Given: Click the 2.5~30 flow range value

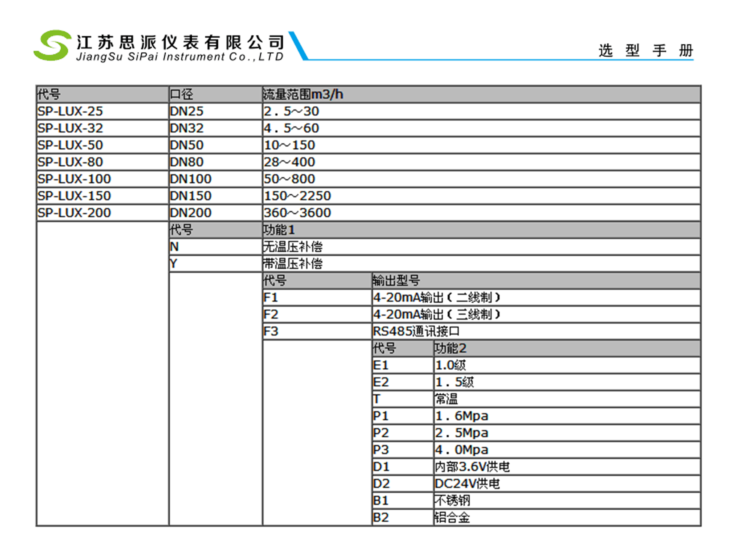Looking at the screenshot, I should click(x=291, y=111).
